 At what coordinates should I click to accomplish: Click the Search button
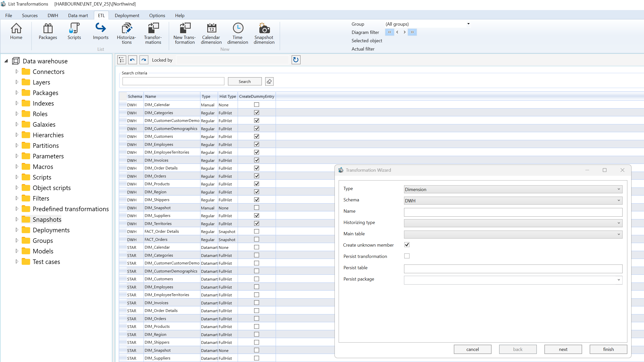(245, 81)
